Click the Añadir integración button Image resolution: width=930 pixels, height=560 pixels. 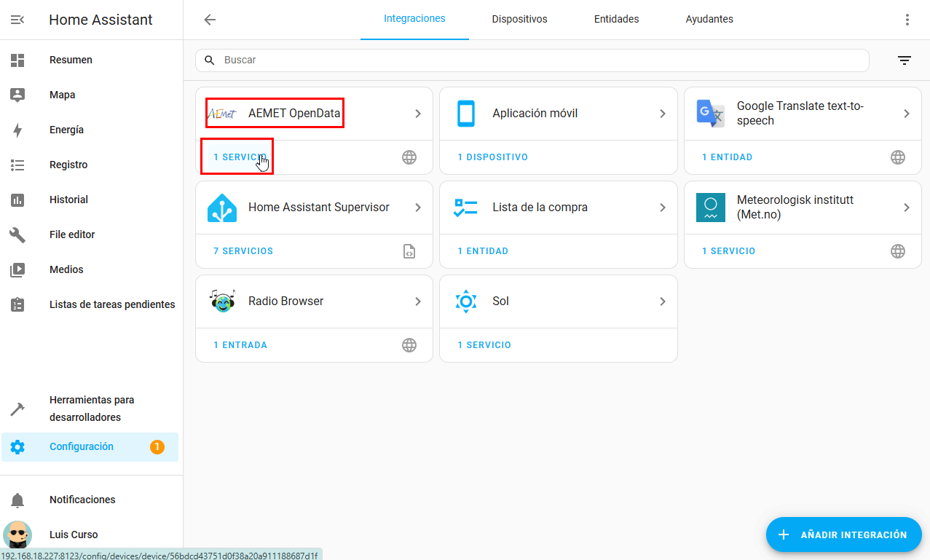[x=843, y=535]
